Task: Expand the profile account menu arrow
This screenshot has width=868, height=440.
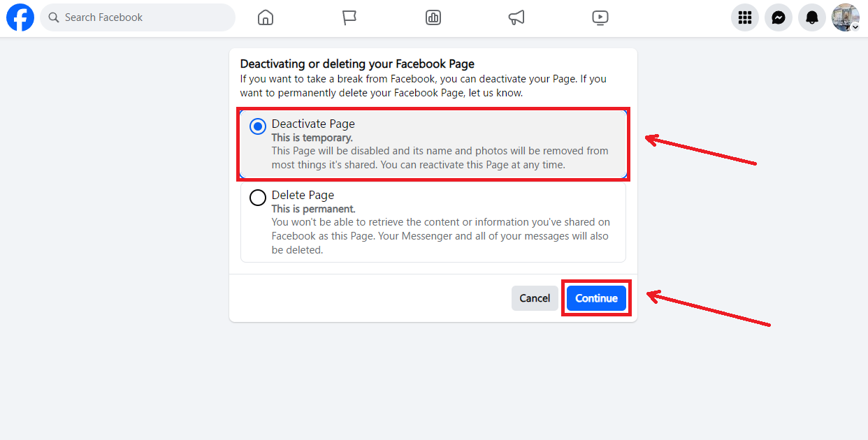Action: point(855,27)
